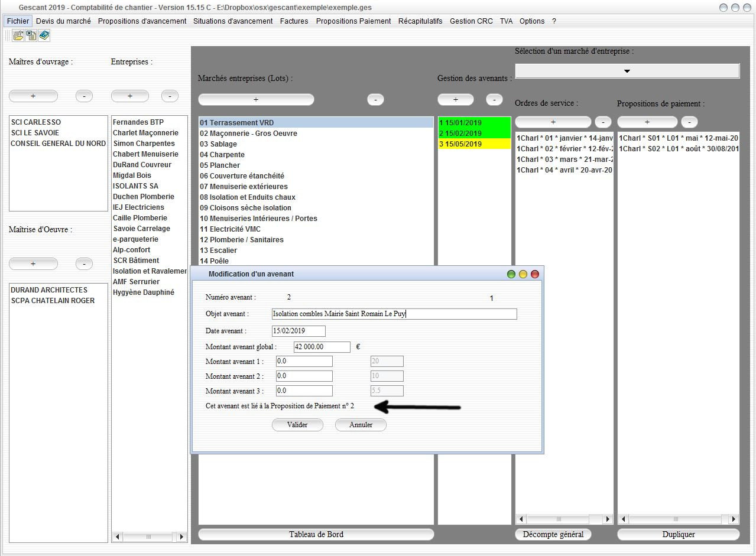The height and width of the screenshot is (556, 756).
Task: Remove an Ordre de service with -
Action: click(x=603, y=122)
